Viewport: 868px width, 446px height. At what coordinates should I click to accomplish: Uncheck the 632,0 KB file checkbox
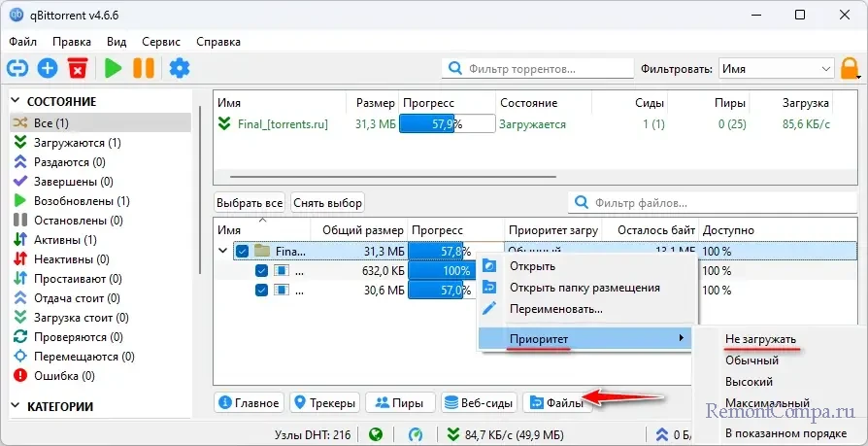point(261,271)
